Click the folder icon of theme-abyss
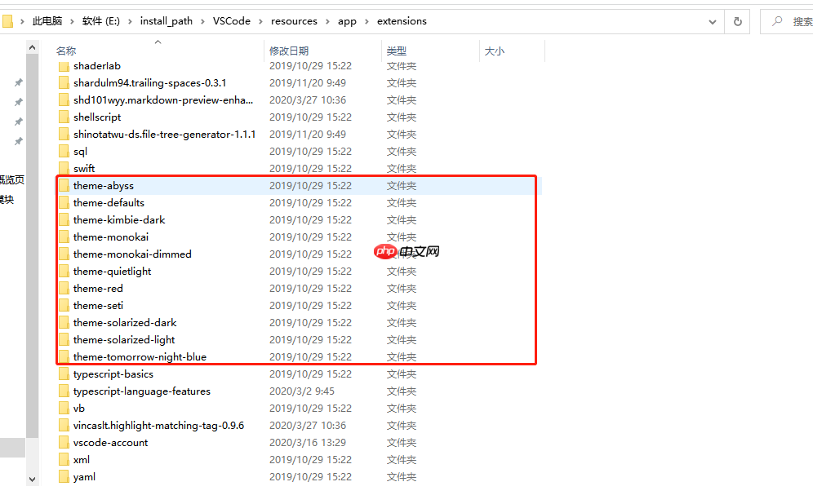 click(x=64, y=185)
